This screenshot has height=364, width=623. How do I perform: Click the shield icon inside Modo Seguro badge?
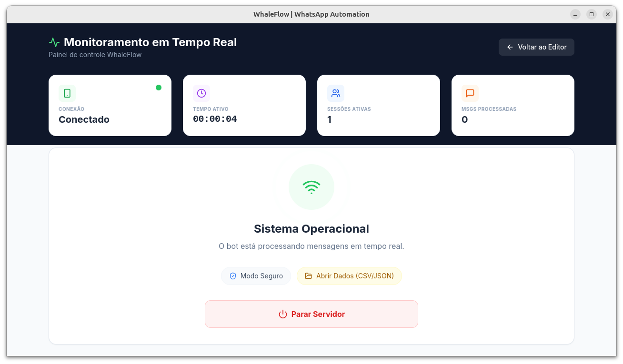coord(232,275)
